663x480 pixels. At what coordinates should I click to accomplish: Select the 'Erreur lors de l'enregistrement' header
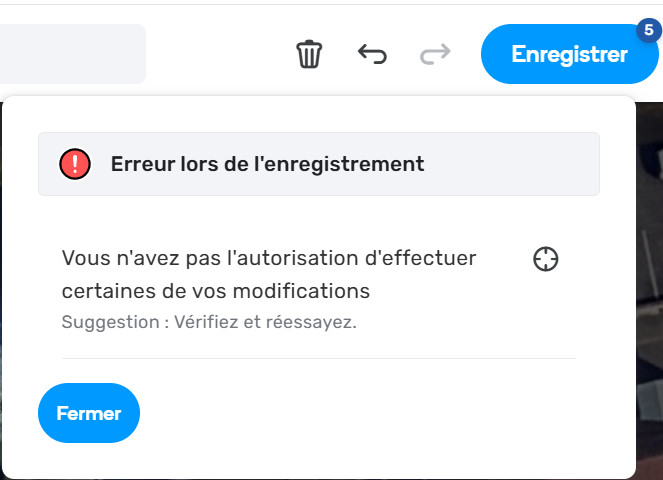(267, 164)
